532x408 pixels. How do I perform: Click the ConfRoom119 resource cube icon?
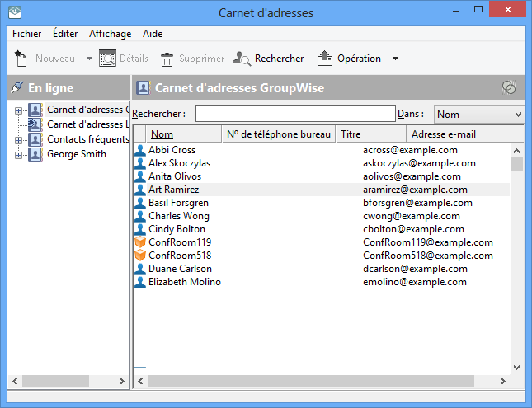click(140, 242)
